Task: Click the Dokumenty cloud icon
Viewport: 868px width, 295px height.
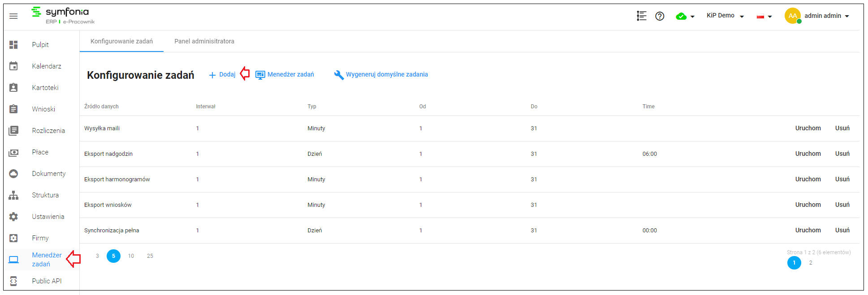Action: coord(13,174)
